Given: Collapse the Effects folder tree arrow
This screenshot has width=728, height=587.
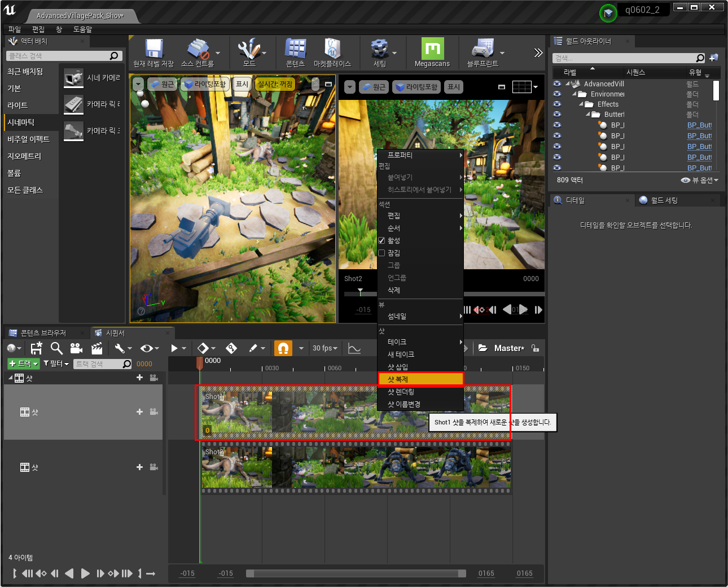Looking at the screenshot, I should (581, 104).
